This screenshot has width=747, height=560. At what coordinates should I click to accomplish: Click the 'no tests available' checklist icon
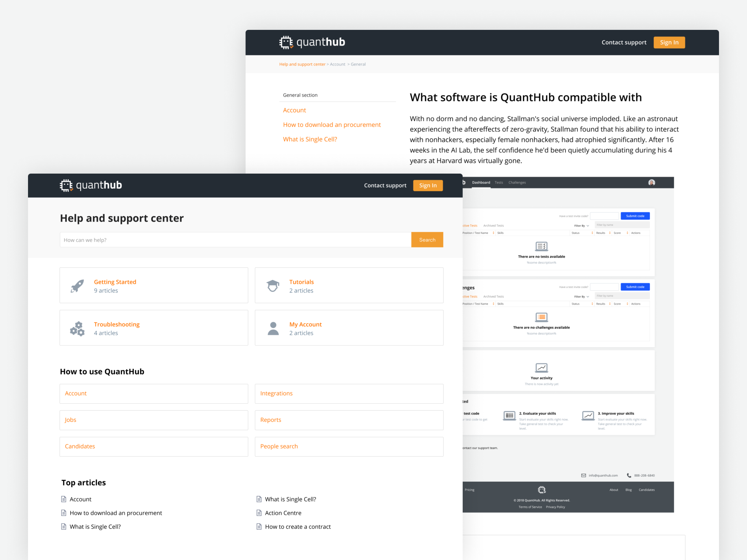(542, 246)
